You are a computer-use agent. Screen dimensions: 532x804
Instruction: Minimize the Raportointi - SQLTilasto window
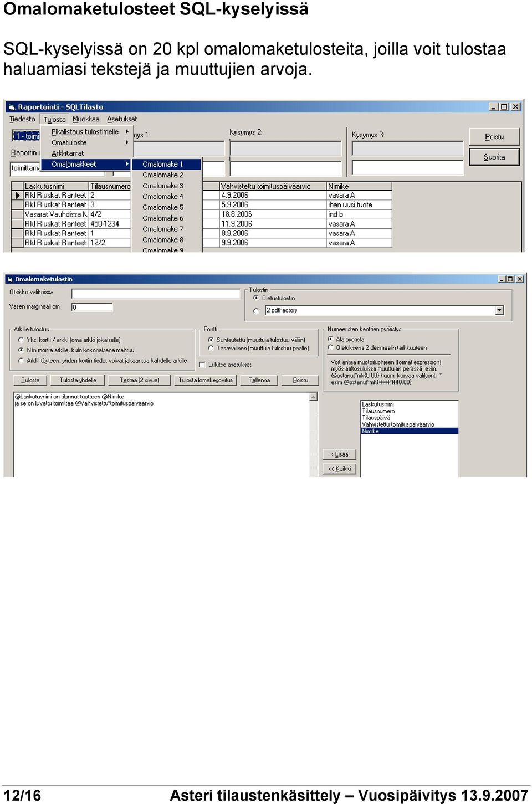click(493, 107)
